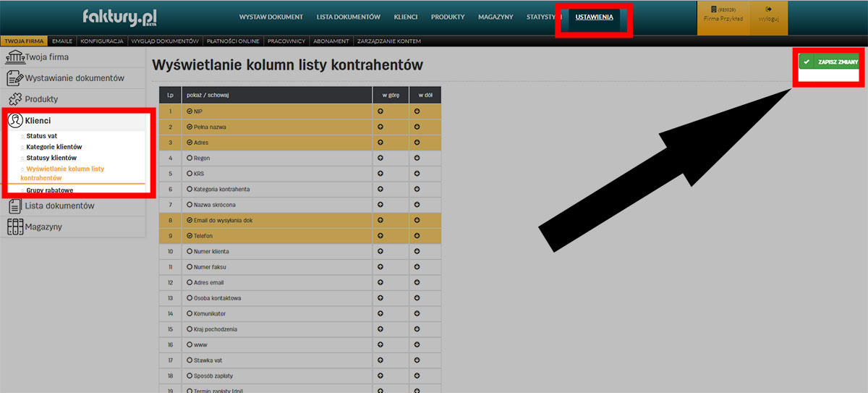The image size is (868, 393).
Task: Expand Magazyny sidebar section
Action: [73, 227]
